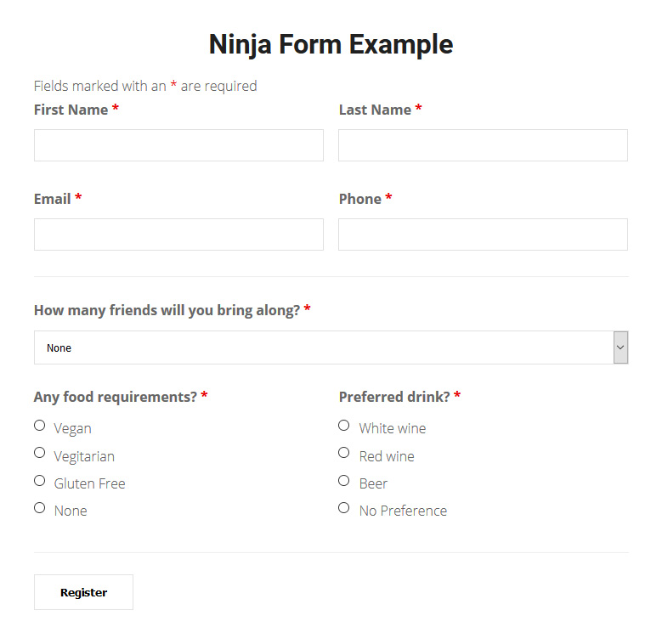Pick the No Preference drink option
662x644 pixels.
(343, 508)
